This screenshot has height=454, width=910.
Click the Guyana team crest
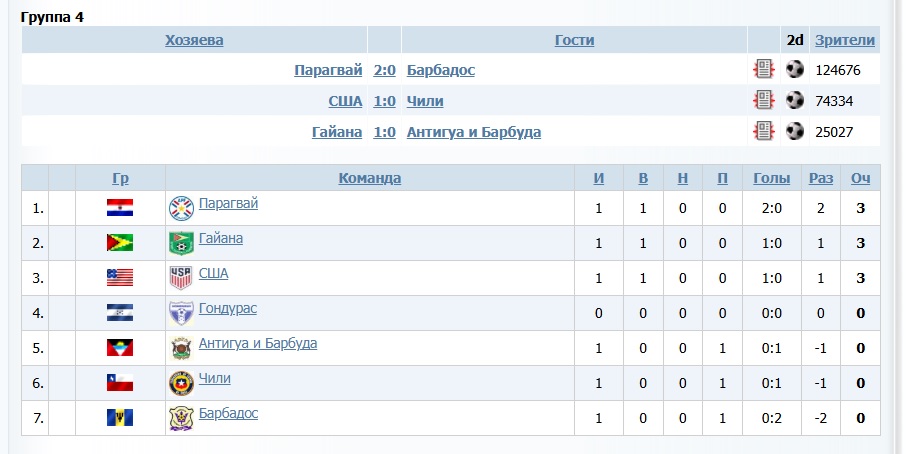pos(181,243)
